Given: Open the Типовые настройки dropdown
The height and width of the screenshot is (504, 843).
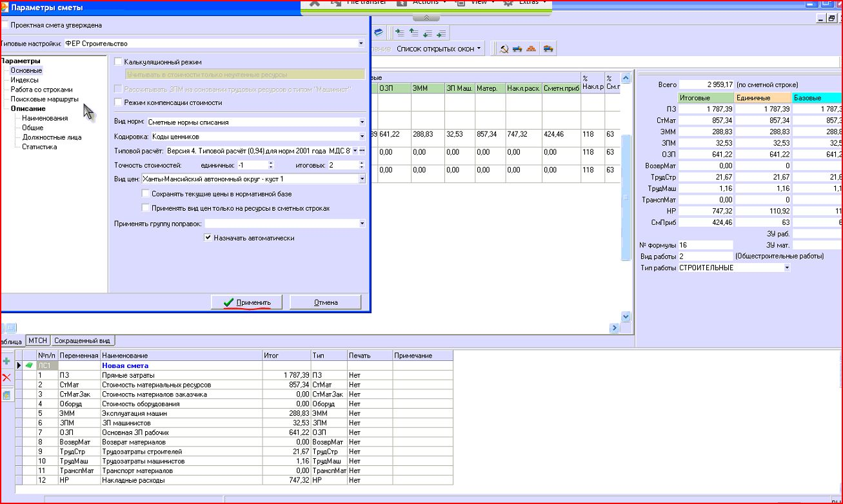Looking at the screenshot, I should (x=361, y=43).
